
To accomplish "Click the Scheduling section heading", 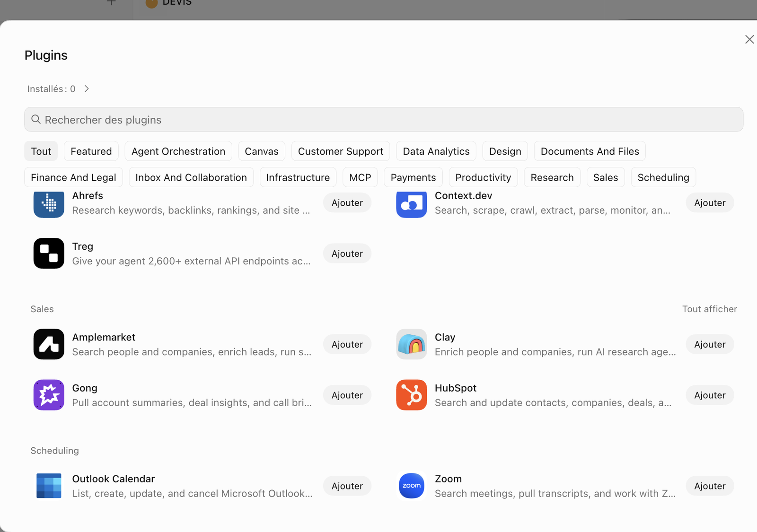I will [54, 451].
